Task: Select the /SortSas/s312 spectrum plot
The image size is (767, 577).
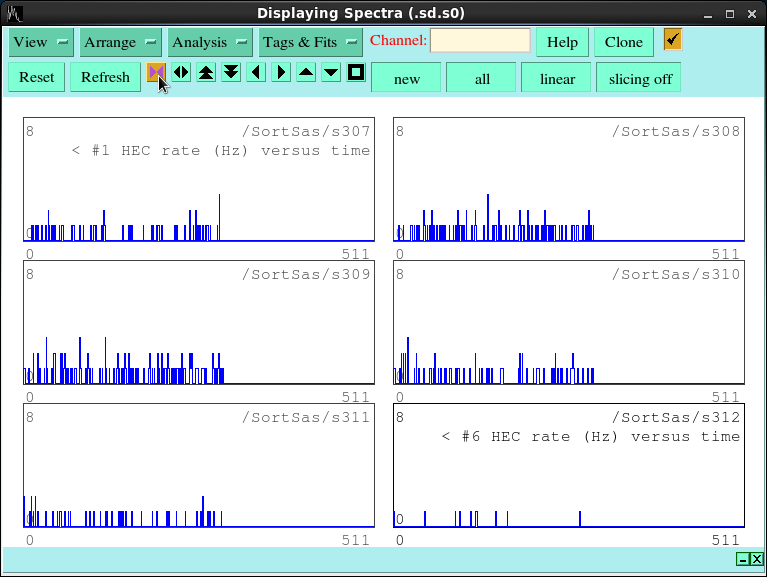Action: (x=569, y=466)
